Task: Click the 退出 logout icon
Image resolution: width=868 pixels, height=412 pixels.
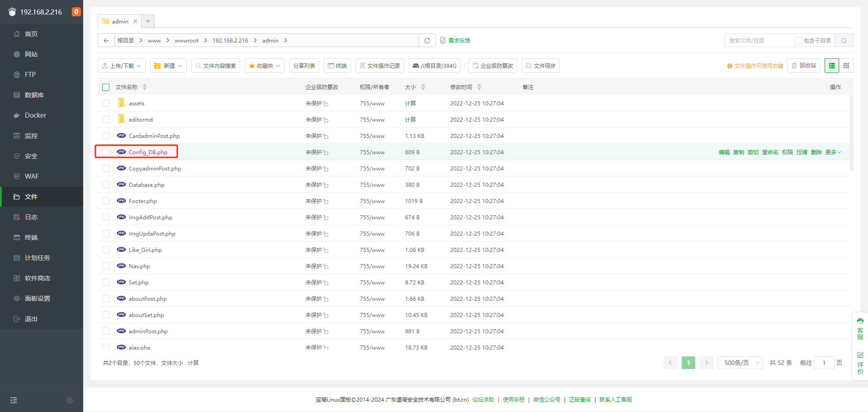Action: 17,319
